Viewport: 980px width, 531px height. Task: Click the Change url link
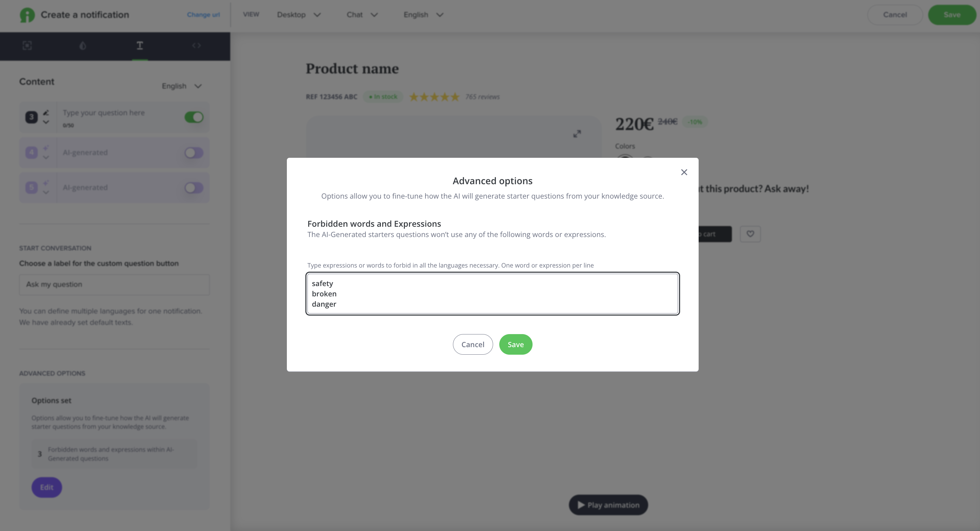[x=203, y=15]
